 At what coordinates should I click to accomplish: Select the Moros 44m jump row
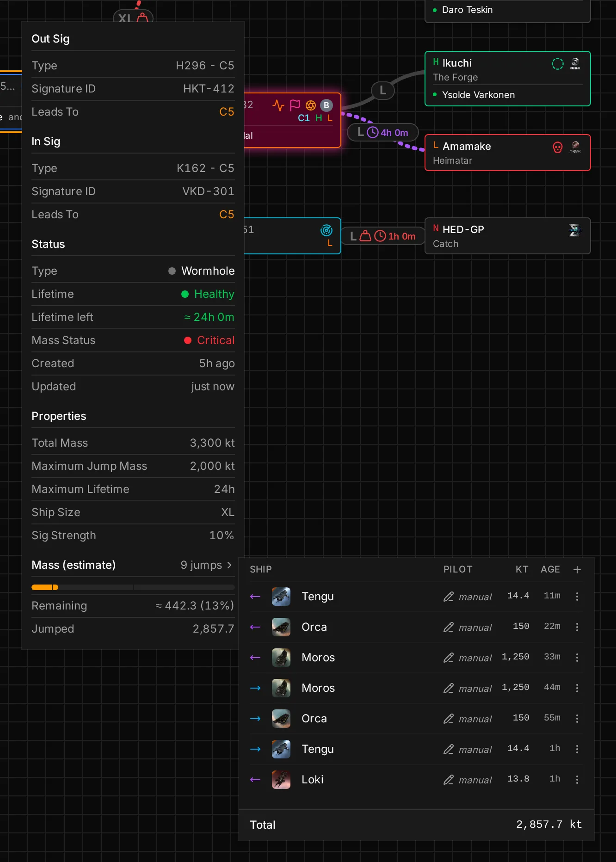(416, 688)
